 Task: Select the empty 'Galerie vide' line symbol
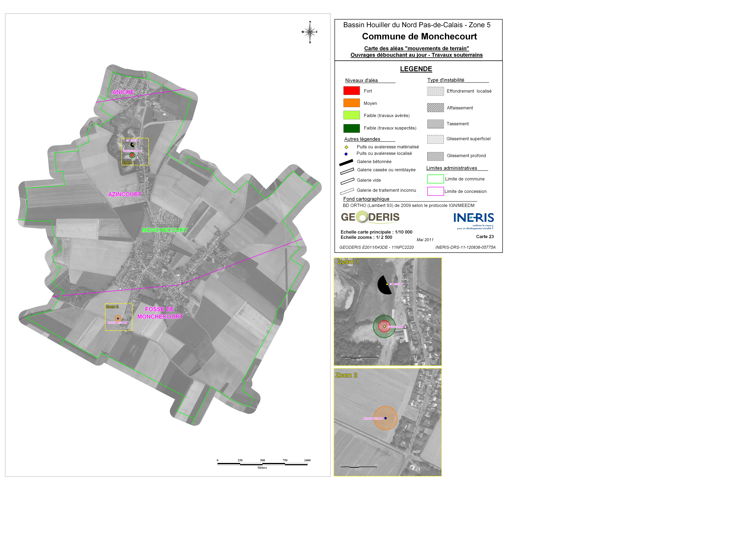click(x=347, y=181)
